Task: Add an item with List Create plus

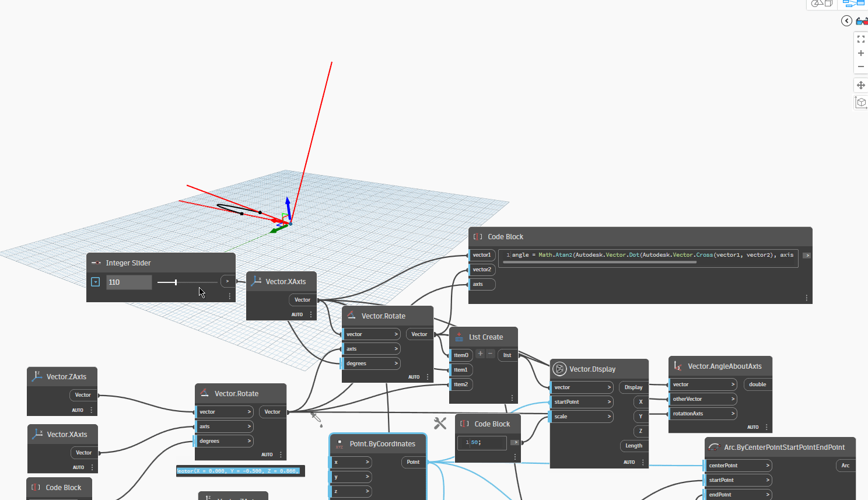Action: tap(480, 354)
